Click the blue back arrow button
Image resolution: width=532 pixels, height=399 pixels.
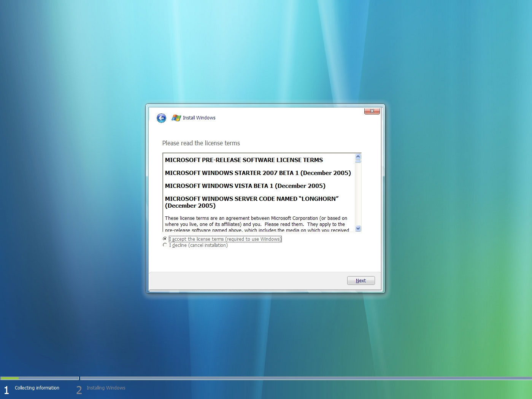coord(161,118)
